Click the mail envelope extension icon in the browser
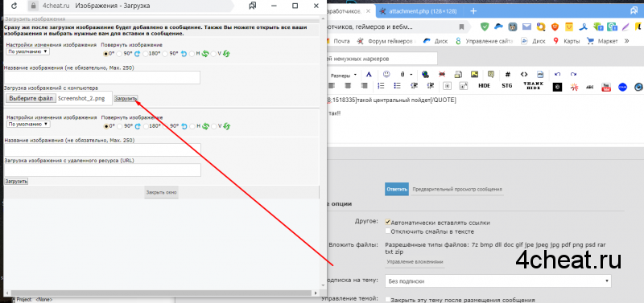644x303 pixels. point(526,27)
